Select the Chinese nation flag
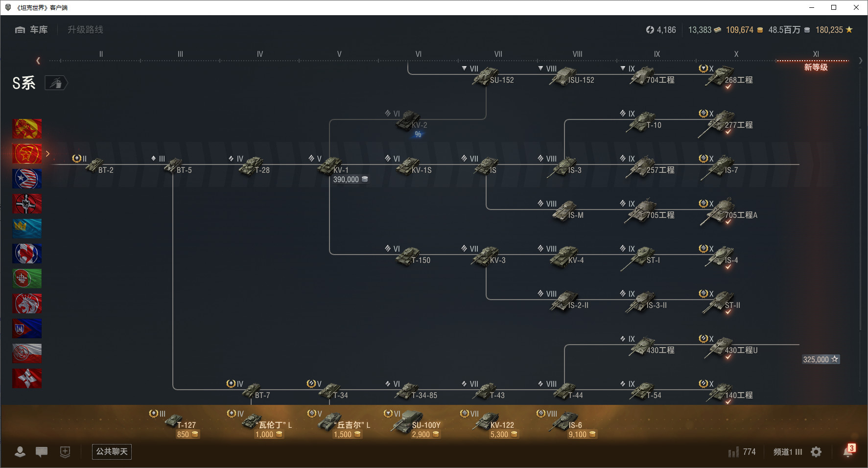The height and width of the screenshot is (468, 868). (27, 129)
